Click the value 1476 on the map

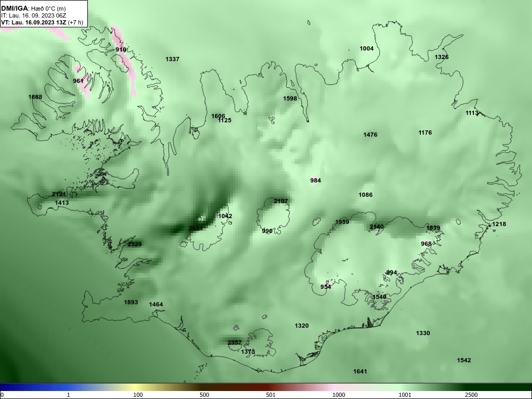pos(370,135)
